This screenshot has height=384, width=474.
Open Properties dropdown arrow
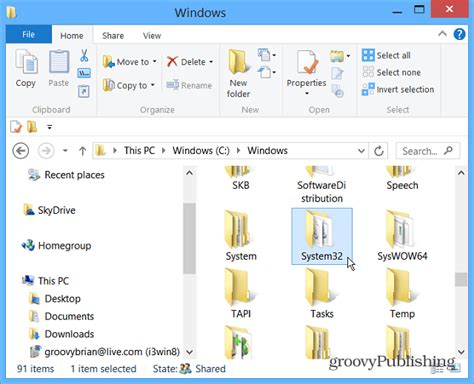307,94
